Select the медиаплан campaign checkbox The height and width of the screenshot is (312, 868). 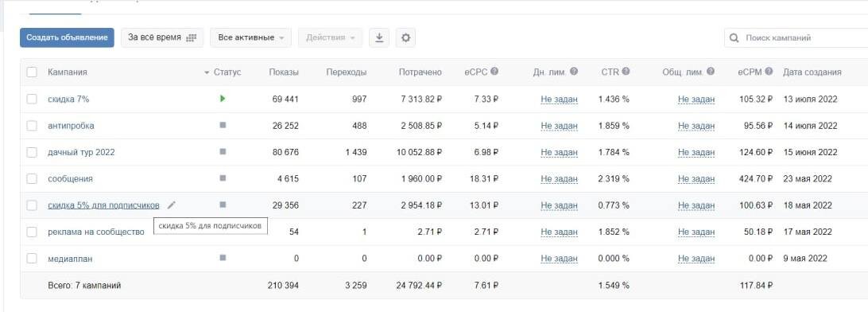32,258
